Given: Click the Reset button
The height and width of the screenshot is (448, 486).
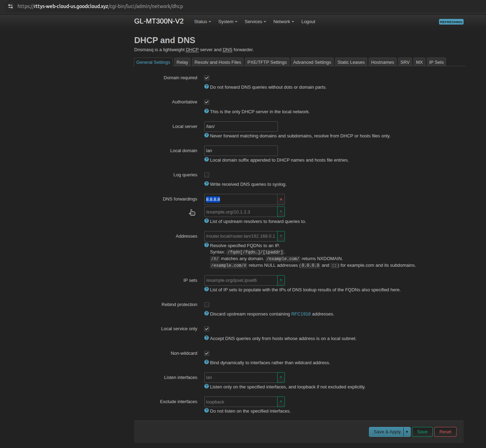Looking at the screenshot, I should (445, 432).
